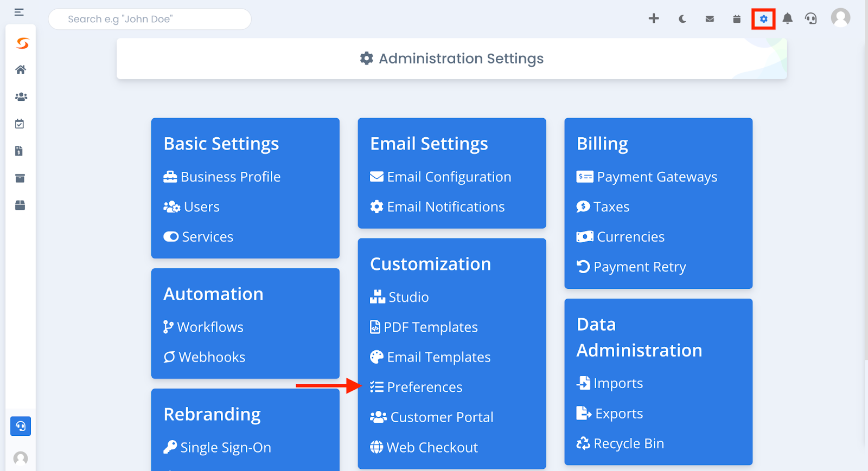Open Services settings
The height and width of the screenshot is (471, 868).
pyautogui.click(x=199, y=237)
